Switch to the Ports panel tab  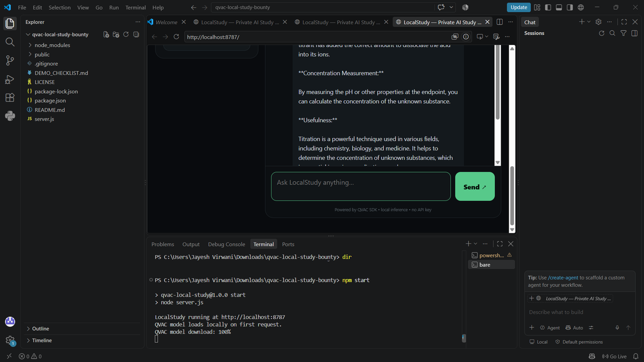coord(288,244)
